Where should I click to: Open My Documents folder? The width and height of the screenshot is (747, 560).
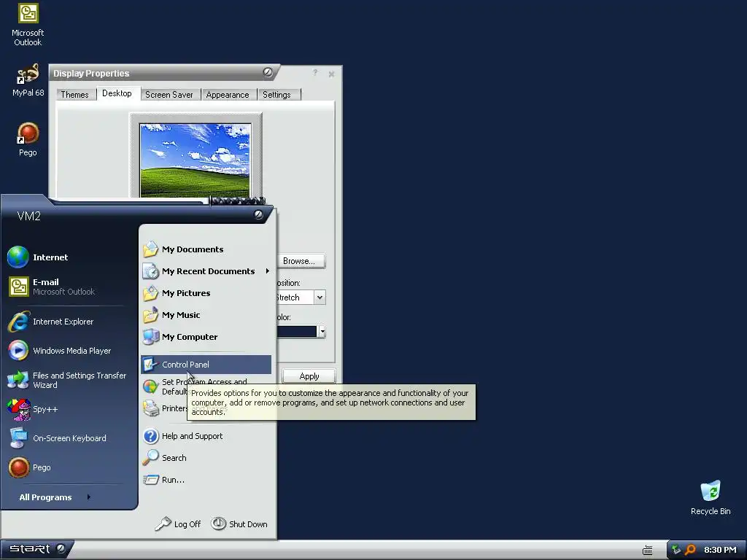206,249
